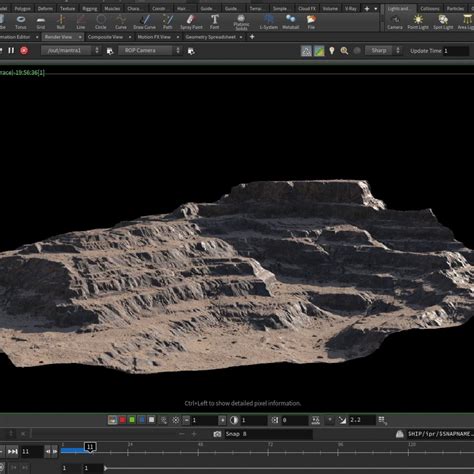Click the Update Time input field
474x474 pixels.
click(x=456, y=51)
